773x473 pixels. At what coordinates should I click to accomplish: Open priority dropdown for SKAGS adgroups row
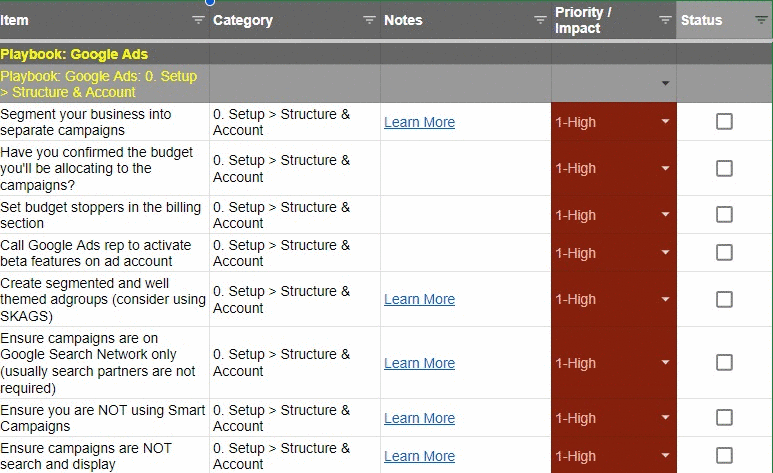click(x=666, y=299)
